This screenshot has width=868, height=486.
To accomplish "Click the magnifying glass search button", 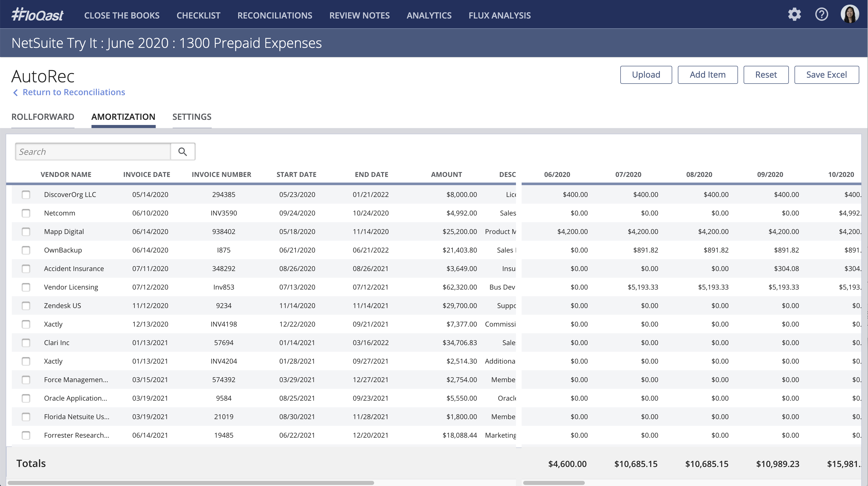I will pyautogui.click(x=183, y=151).
